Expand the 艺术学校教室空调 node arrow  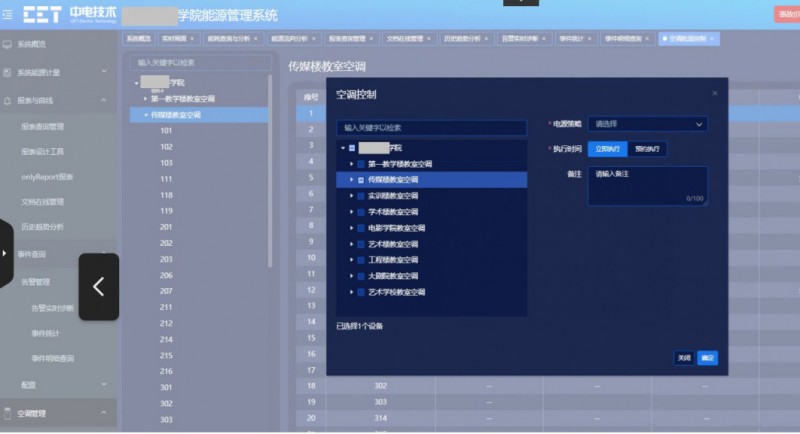coord(351,292)
